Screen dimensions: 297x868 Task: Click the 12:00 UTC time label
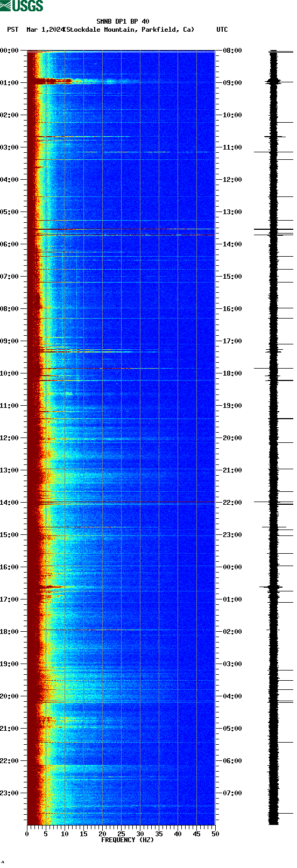click(x=232, y=180)
